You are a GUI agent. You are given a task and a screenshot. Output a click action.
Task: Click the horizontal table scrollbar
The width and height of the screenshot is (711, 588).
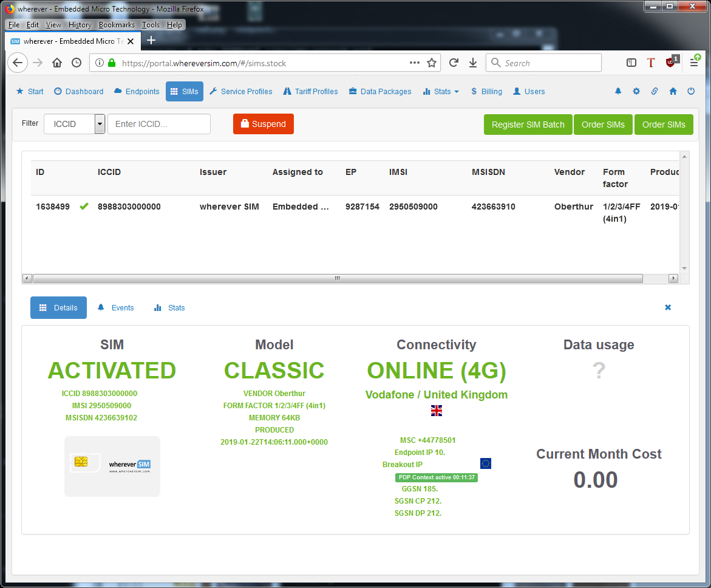point(338,278)
